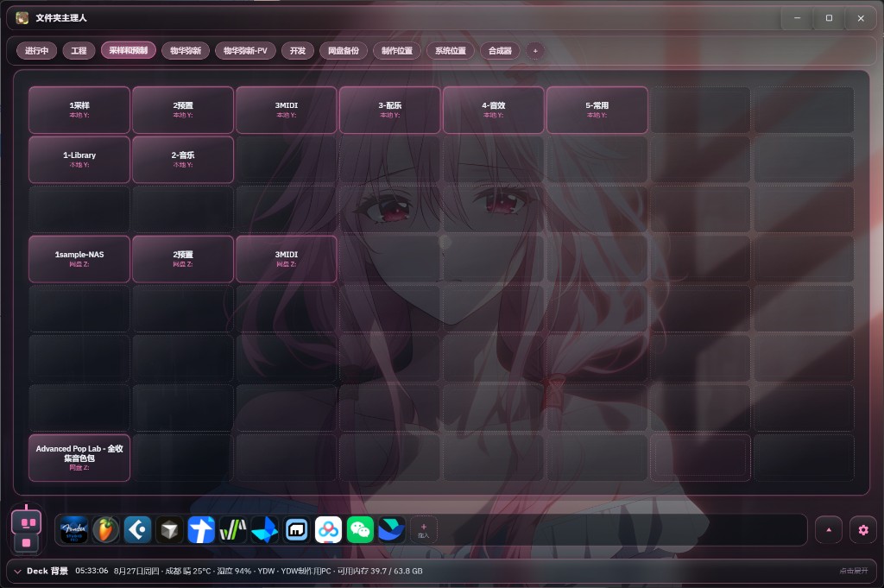Open the 网盘备份 tab
The height and width of the screenshot is (588, 884).
(x=344, y=51)
